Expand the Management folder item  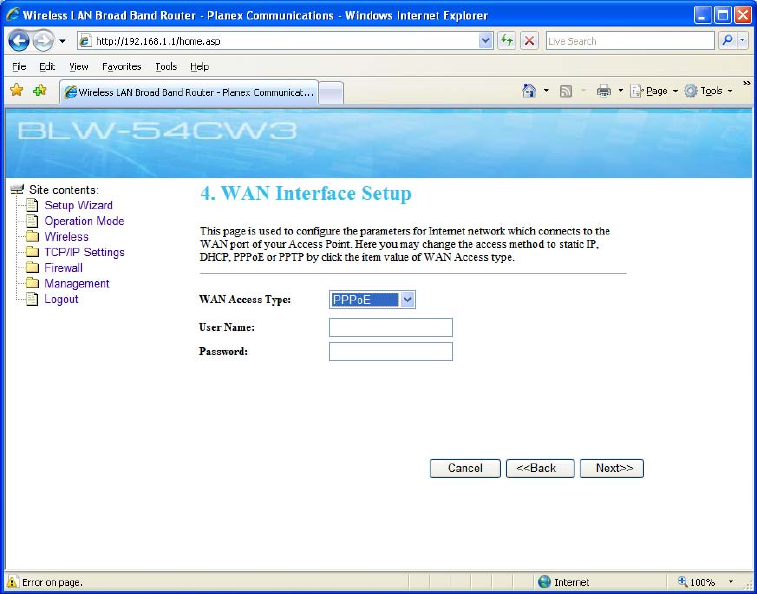[77, 283]
